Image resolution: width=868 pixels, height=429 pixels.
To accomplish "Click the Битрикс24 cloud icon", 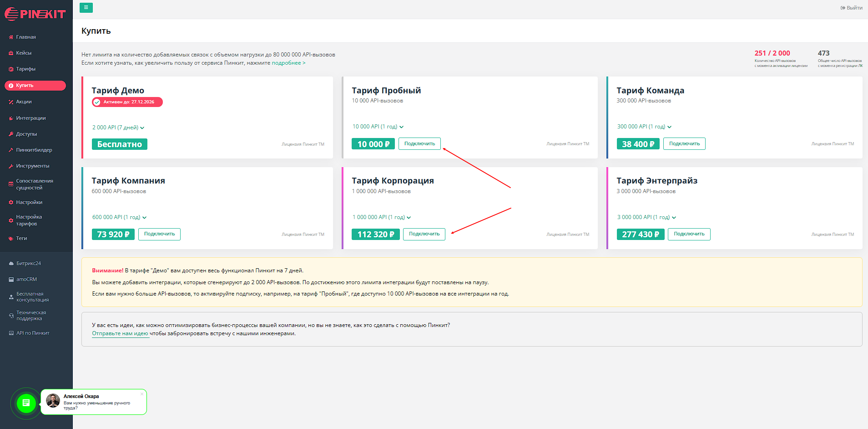I will (x=11, y=264).
